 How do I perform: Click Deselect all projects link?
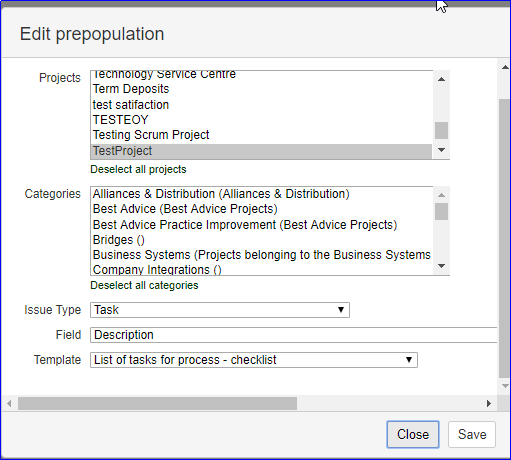click(138, 169)
